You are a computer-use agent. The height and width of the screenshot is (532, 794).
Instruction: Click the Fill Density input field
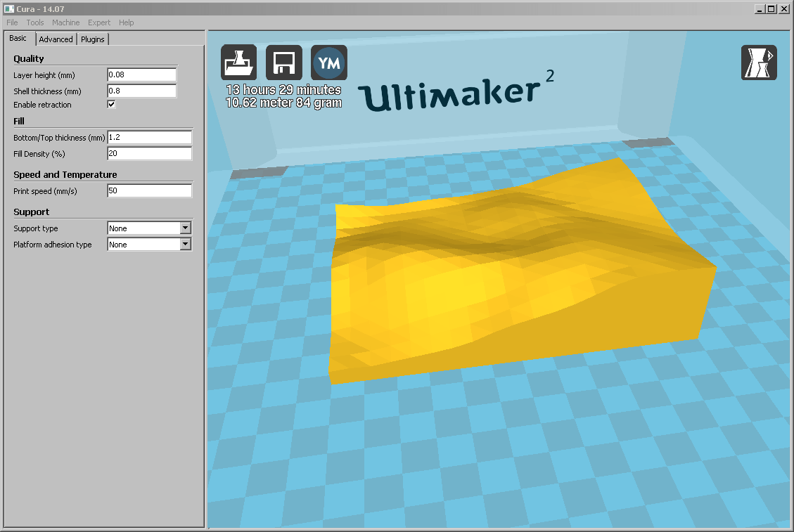(149, 153)
